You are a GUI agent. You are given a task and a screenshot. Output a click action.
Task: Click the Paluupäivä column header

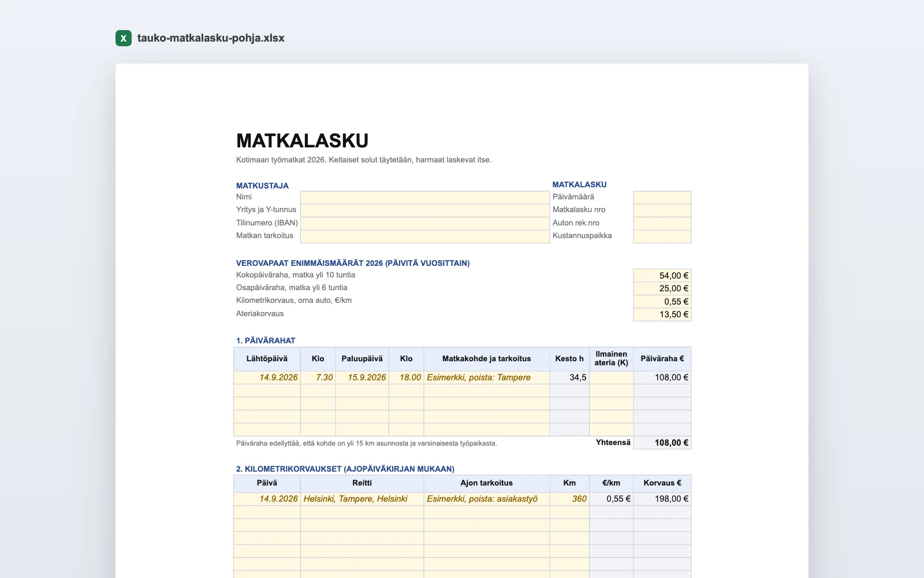tap(362, 359)
